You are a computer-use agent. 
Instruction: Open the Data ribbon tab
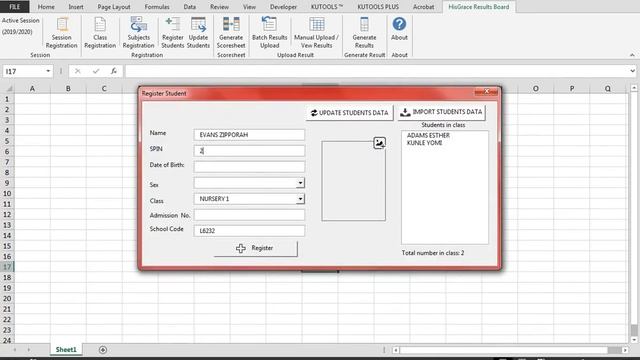pos(189,7)
